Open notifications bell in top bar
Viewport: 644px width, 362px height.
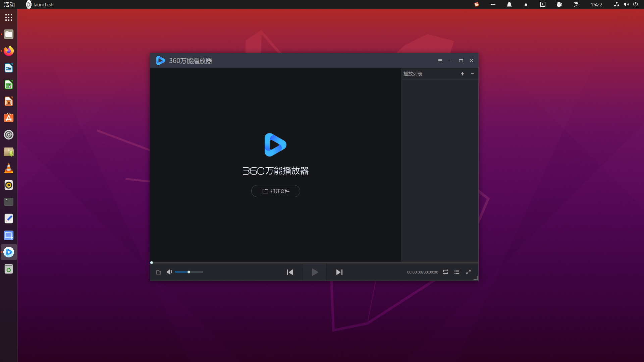pos(509,4)
